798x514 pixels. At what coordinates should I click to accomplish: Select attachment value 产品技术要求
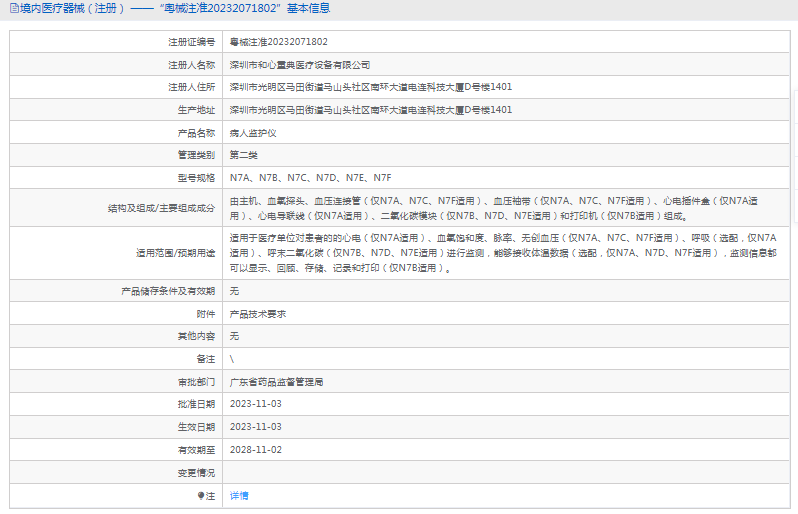(258, 315)
